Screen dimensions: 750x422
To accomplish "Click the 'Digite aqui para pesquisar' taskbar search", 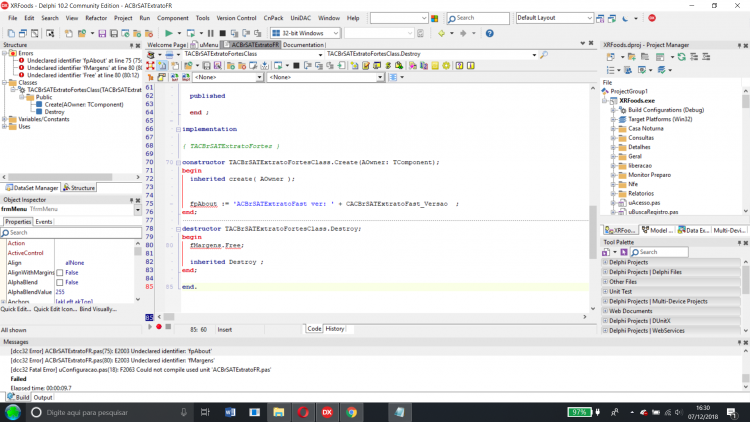I will tap(108, 412).
